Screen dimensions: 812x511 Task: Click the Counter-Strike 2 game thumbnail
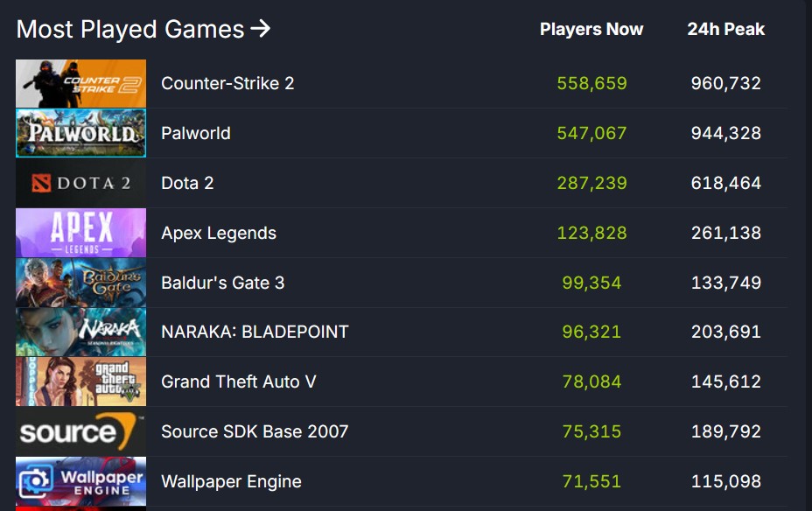pyautogui.click(x=80, y=84)
